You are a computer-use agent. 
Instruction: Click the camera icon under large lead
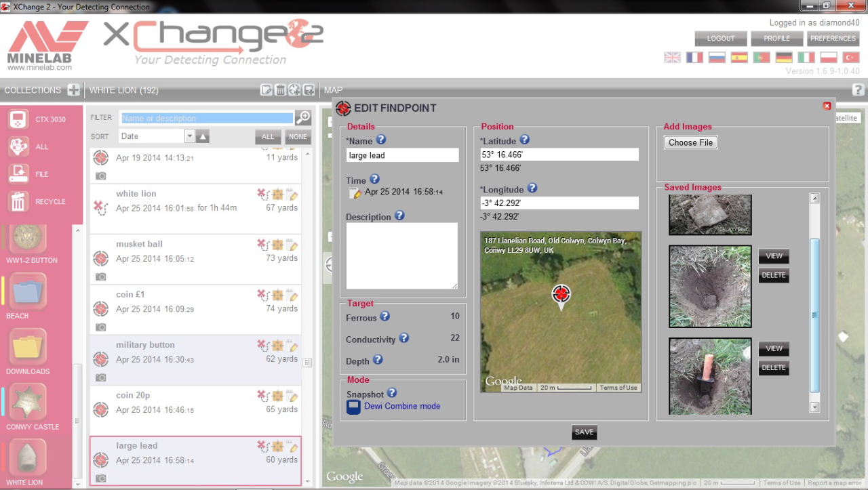tap(101, 478)
